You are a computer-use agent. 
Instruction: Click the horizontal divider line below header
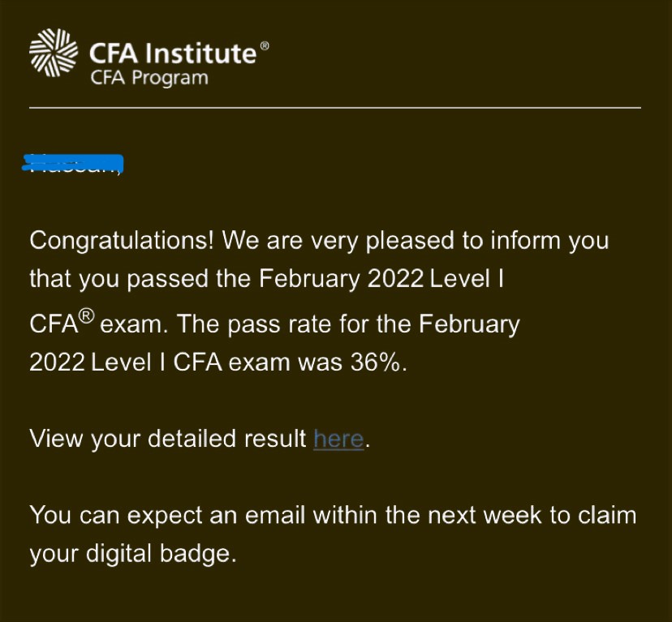coord(334,107)
